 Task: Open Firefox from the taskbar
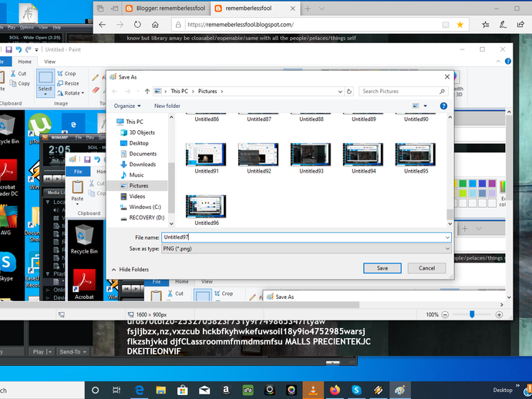pos(335,391)
